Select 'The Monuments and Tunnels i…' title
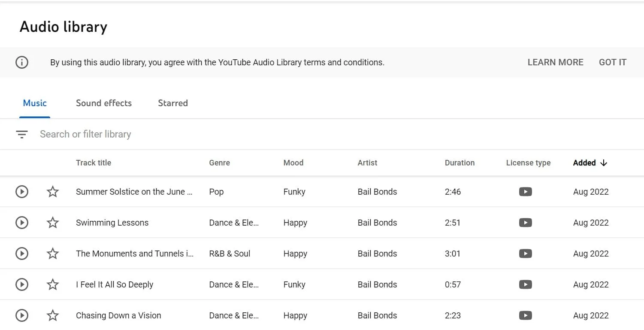This screenshot has width=644, height=330. pyautogui.click(x=135, y=254)
